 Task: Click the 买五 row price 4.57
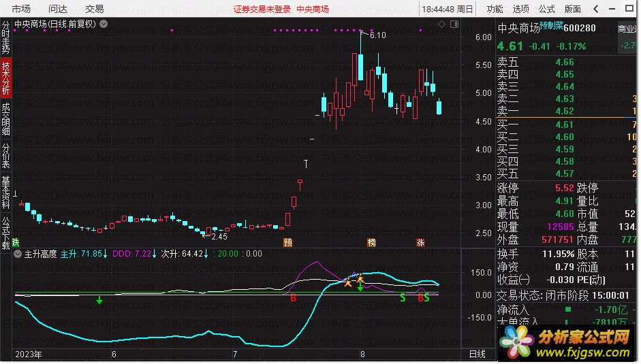click(x=565, y=173)
